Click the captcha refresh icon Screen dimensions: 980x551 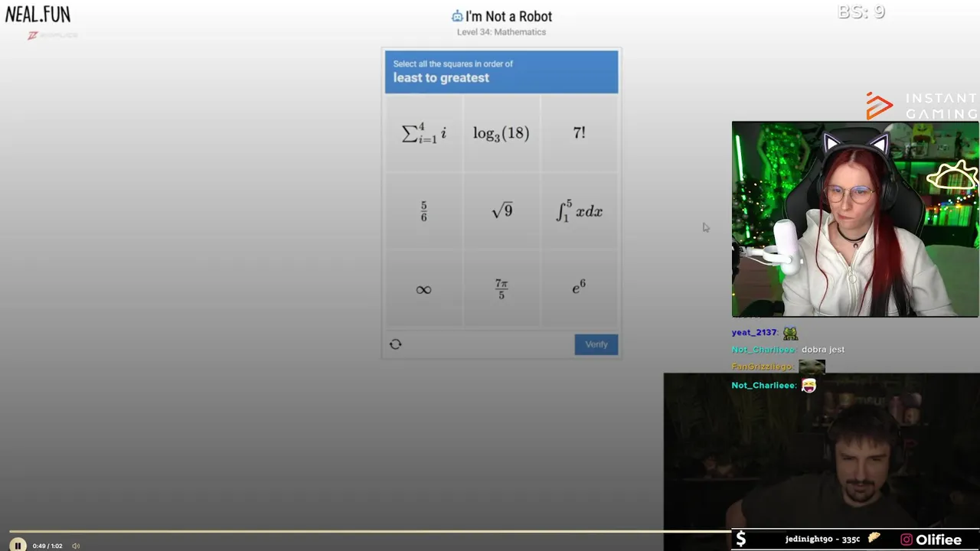pyautogui.click(x=396, y=344)
